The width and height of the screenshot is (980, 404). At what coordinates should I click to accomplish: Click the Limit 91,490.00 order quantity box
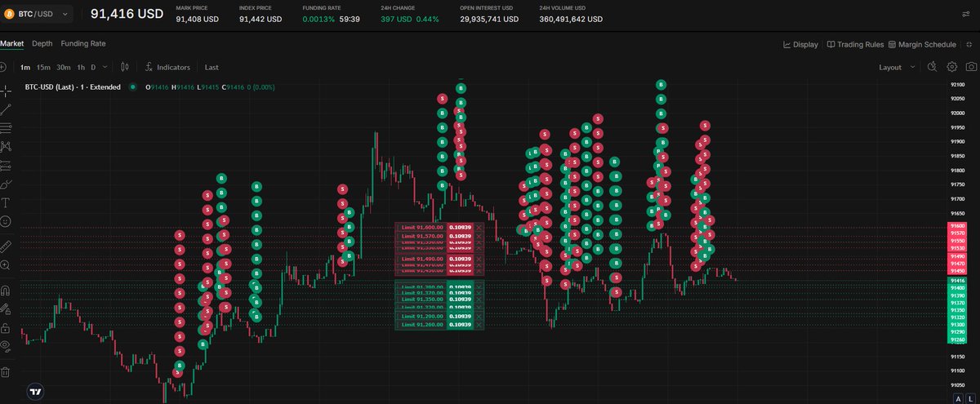click(x=461, y=258)
